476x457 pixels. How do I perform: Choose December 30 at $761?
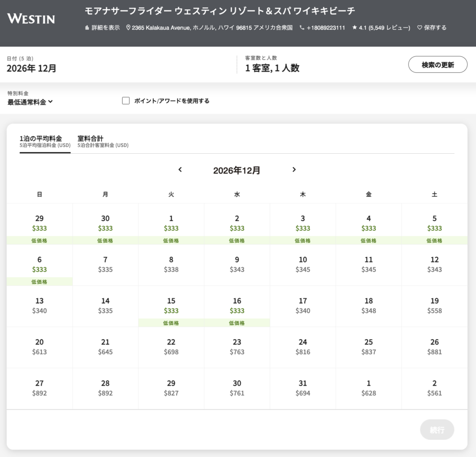[237, 389]
